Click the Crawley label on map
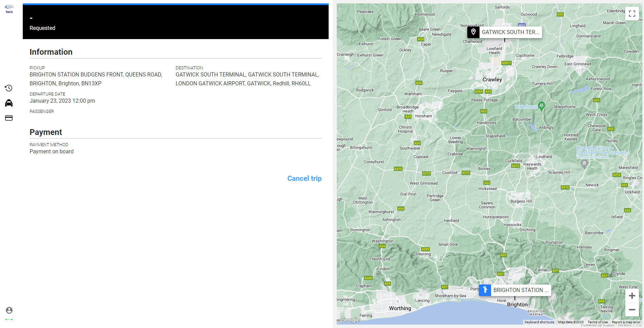Image resolution: width=644 pixels, height=328 pixels. pyautogui.click(x=492, y=80)
